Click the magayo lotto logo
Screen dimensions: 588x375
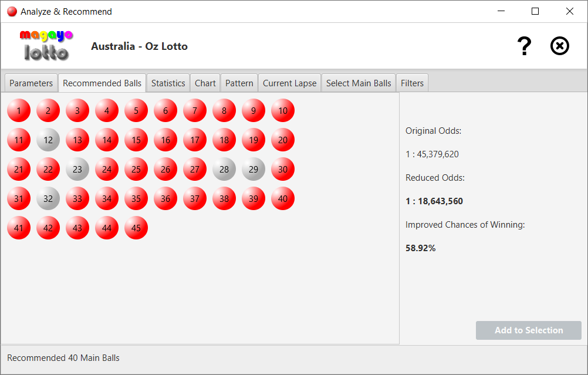coord(45,45)
